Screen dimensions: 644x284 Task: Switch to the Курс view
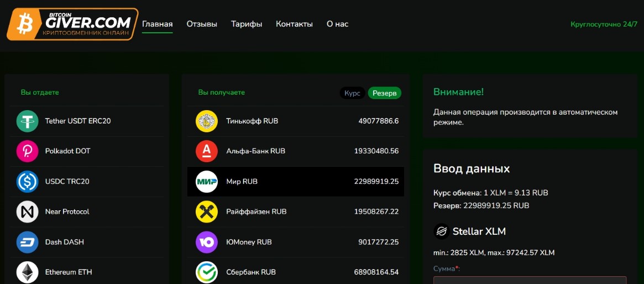[352, 93]
